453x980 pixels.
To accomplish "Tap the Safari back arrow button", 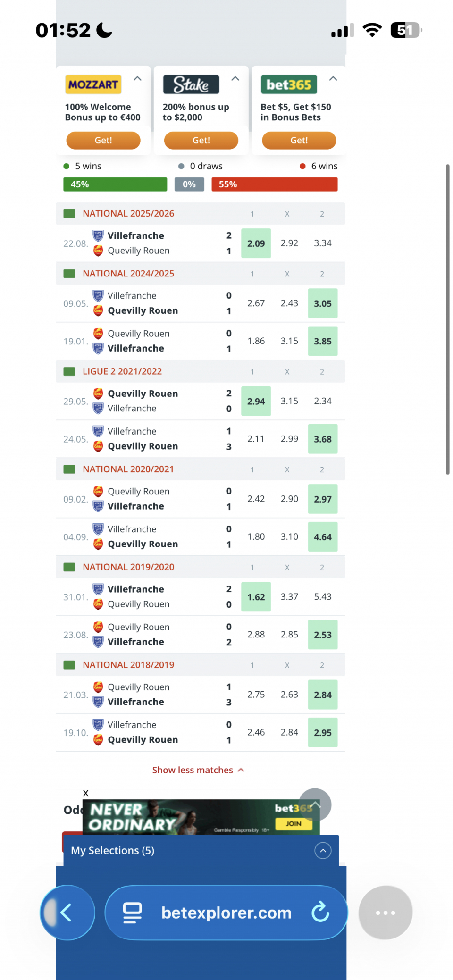I will tap(67, 913).
